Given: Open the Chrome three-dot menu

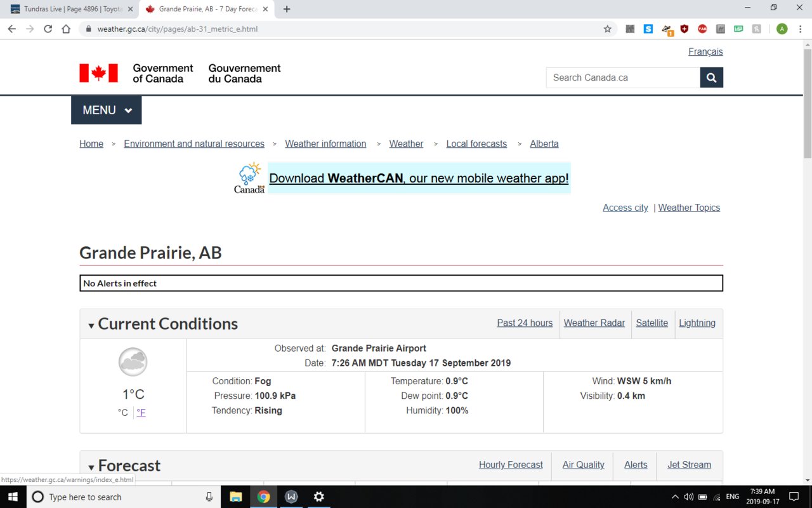Looking at the screenshot, I should 800,29.
